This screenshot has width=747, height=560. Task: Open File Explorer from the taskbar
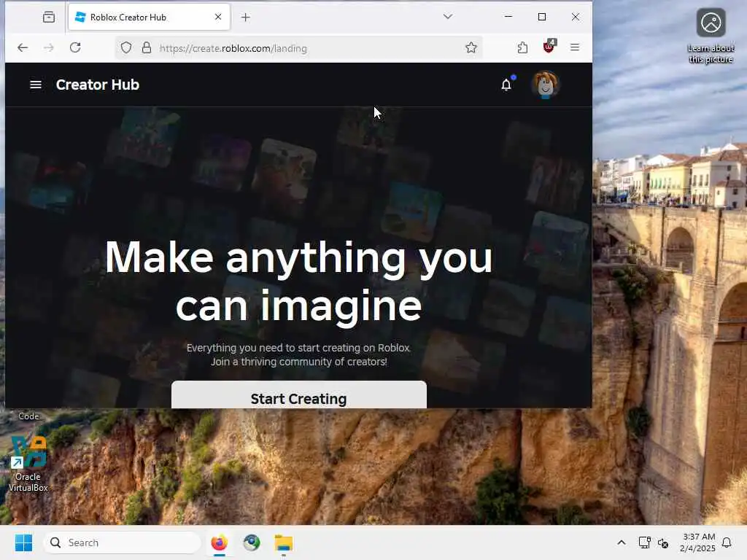(284, 542)
